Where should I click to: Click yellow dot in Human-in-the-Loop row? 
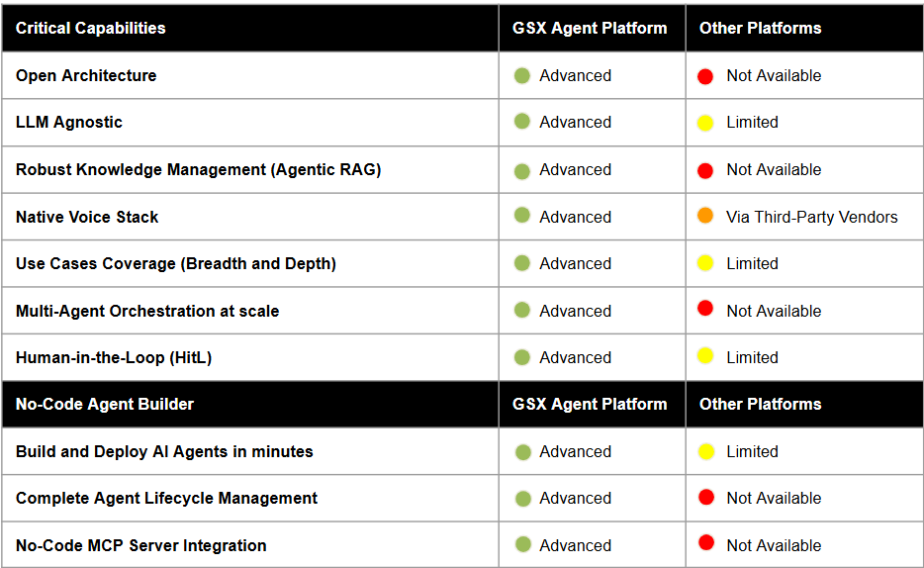click(705, 357)
